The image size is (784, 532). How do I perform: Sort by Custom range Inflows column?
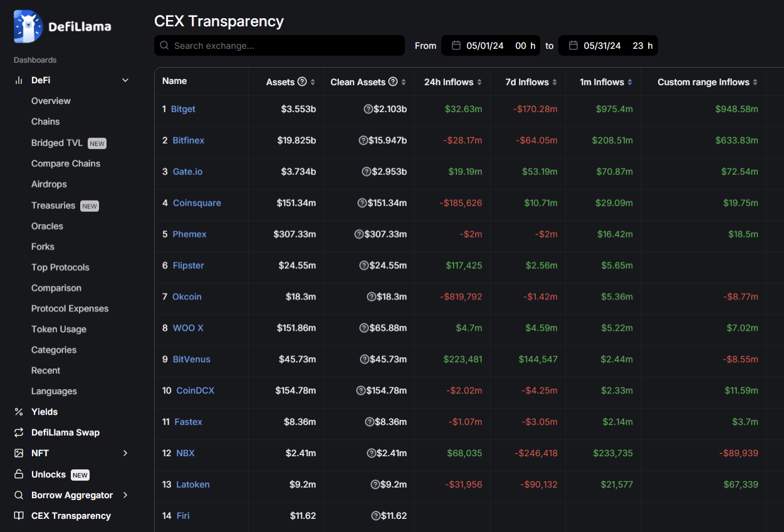coord(708,82)
